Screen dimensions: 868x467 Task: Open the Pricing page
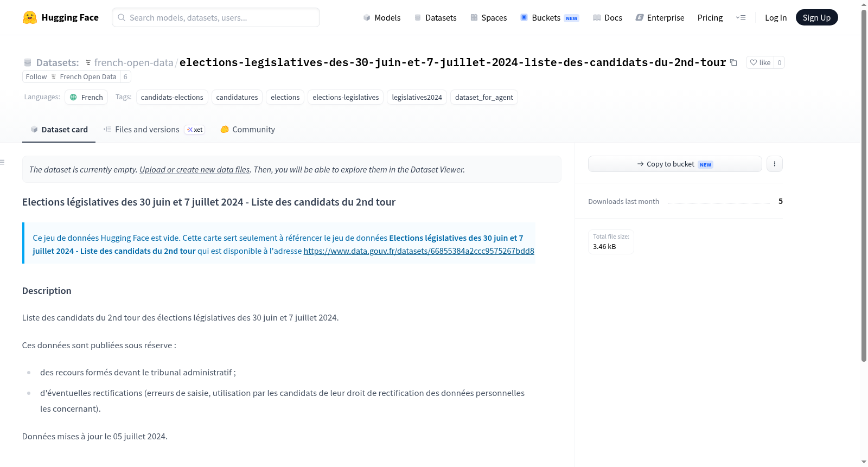pos(710,17)
